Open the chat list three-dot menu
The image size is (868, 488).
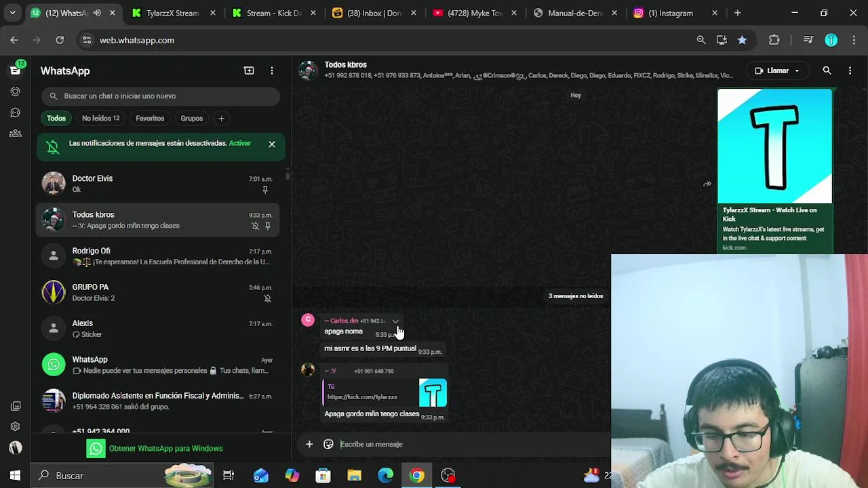coord(272,70)
